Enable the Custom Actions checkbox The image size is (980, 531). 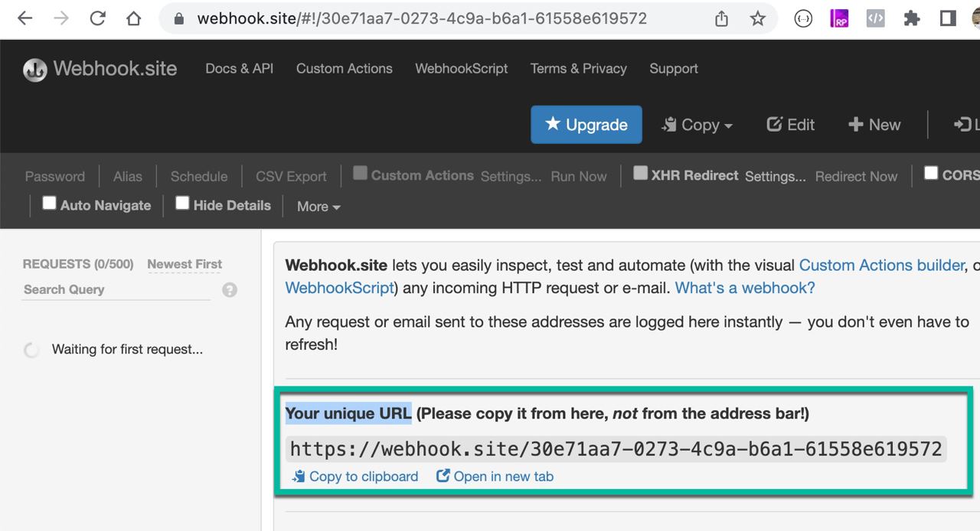click(360, 174)
